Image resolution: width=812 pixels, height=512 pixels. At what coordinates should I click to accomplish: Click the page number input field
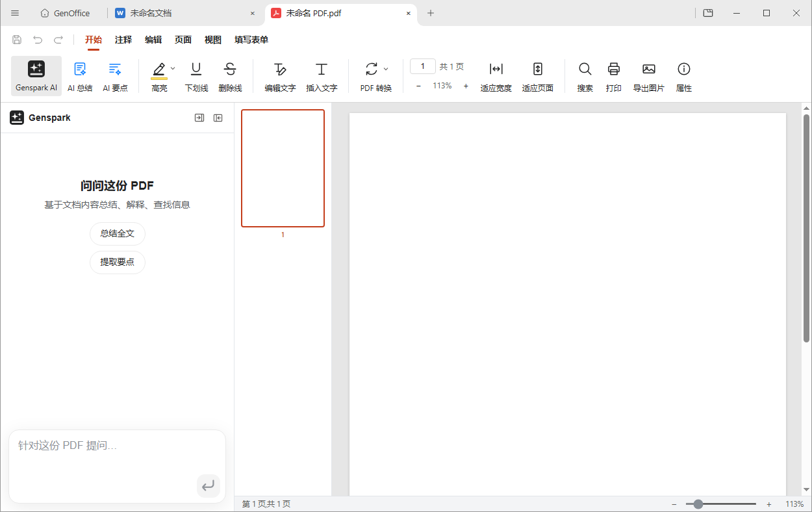click(423, 66)
